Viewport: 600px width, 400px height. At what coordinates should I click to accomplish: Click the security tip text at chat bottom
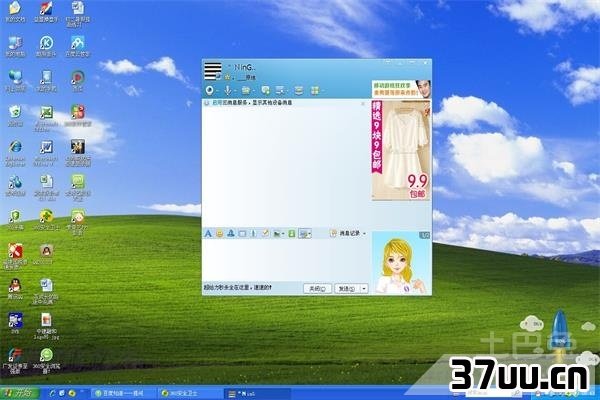[x=238, y=287]
